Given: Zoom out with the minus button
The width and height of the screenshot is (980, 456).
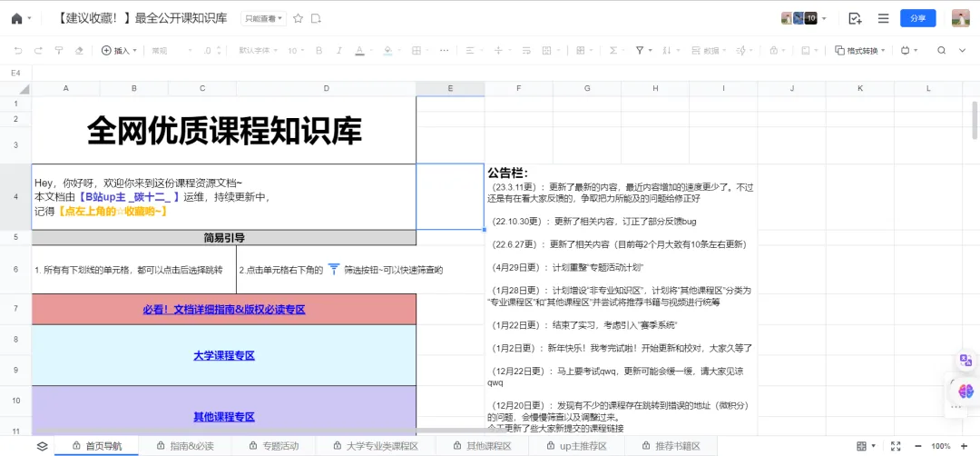Looking at the screenshot, I should [x=918, y=446].
